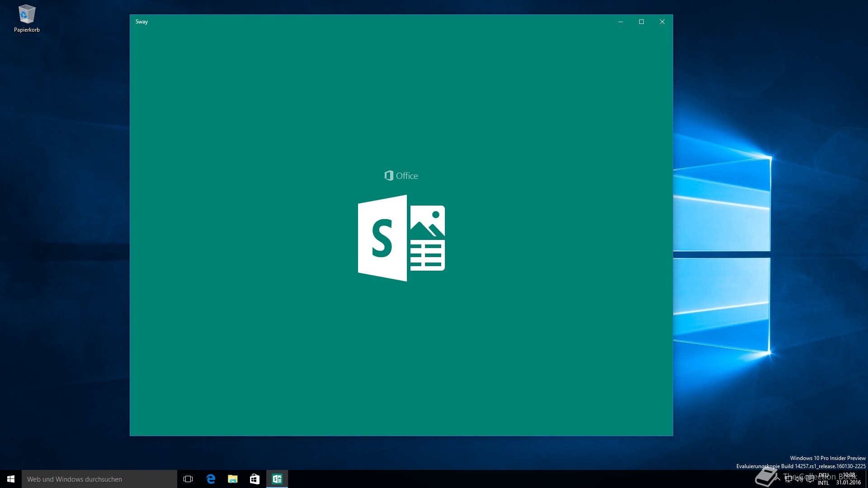This screenshot has height=488, width=868.
Task: Switch input language via DEU INTL indicator
Action: [824, 479]
